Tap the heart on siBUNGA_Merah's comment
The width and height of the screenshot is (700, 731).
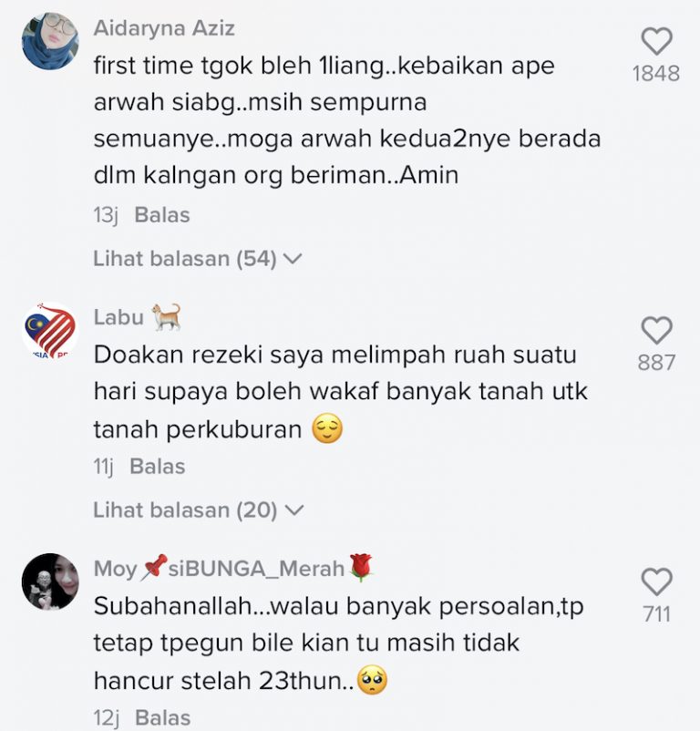[x=656, y=582]
